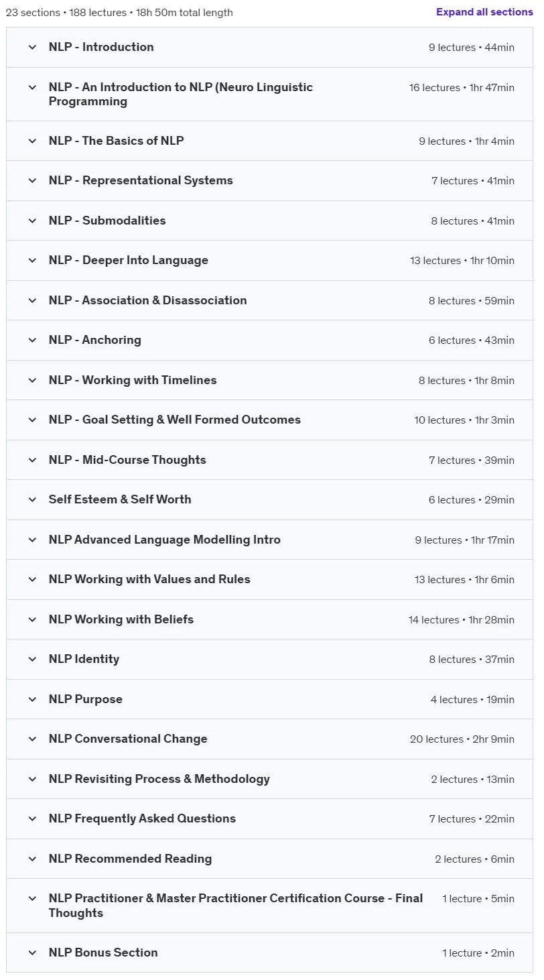Toggle chevron next to NLP - Anchoring

click(x=32, y=341)
